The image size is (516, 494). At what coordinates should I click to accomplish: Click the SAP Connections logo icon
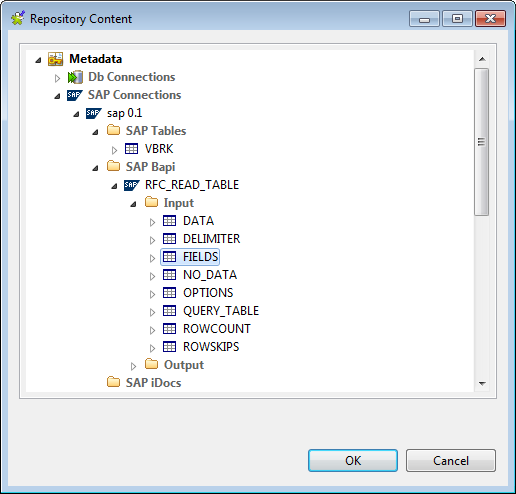75,95
